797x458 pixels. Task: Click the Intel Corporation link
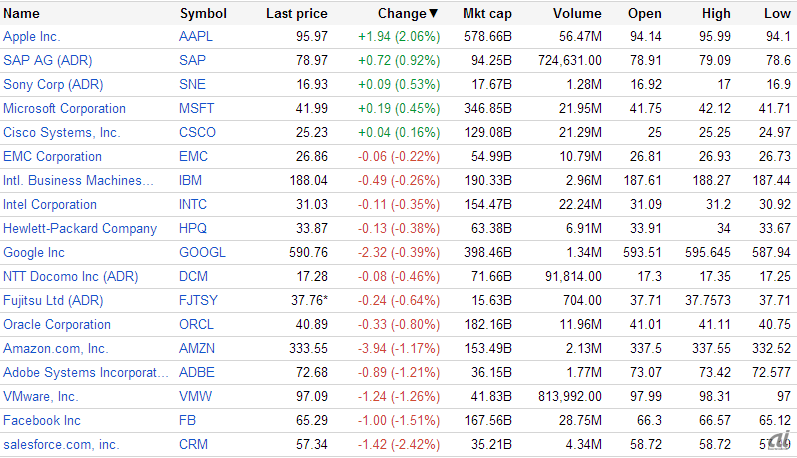click(50, 205)
